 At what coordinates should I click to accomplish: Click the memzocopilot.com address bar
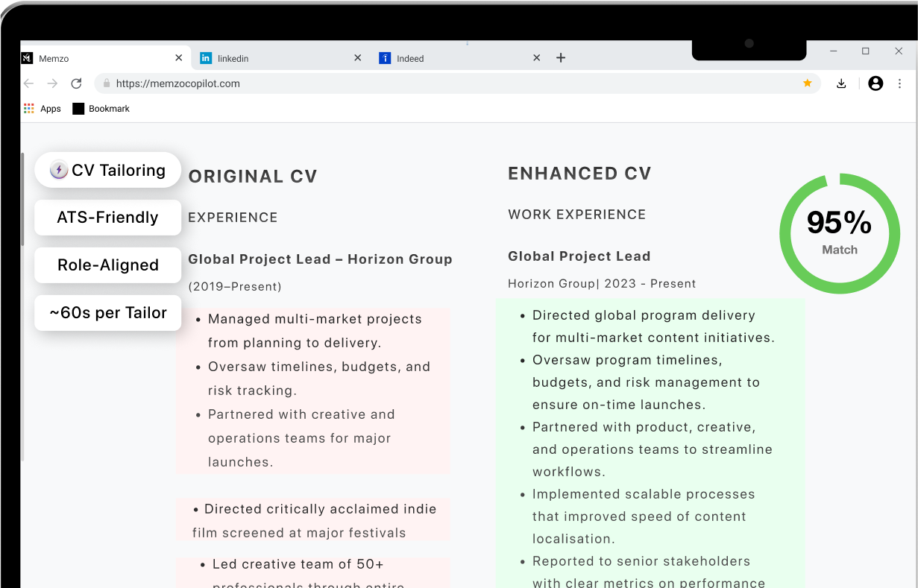click(447, 83)
